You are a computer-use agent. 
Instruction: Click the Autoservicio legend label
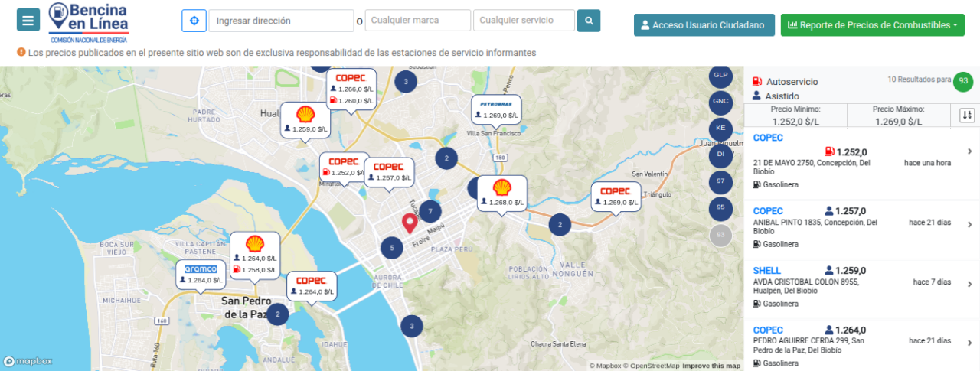792,81
